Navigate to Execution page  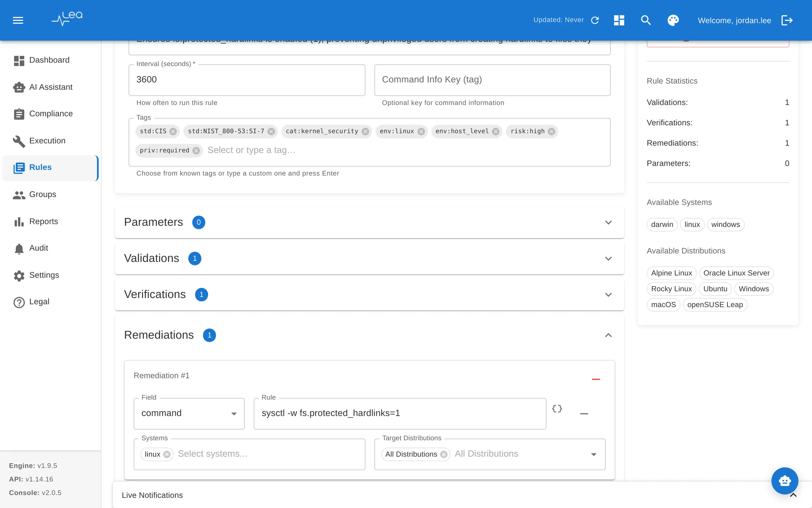pyautogui.click(x=50, y=141)
